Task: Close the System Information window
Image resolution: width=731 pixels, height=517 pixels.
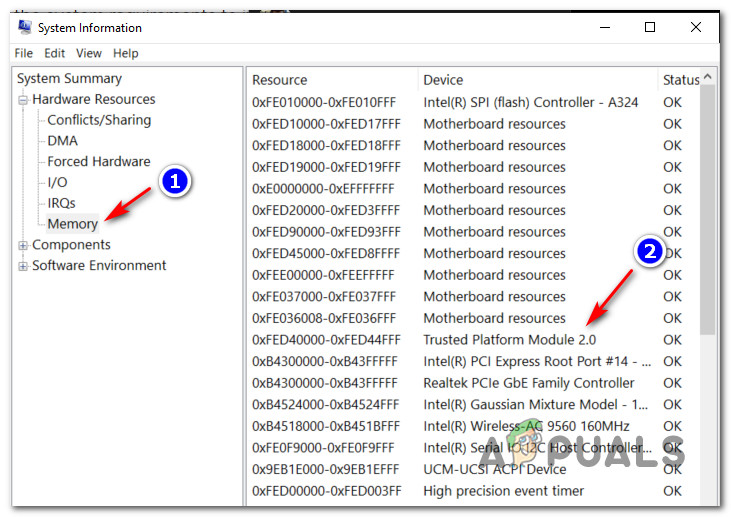Action: (x=696, y=28)
